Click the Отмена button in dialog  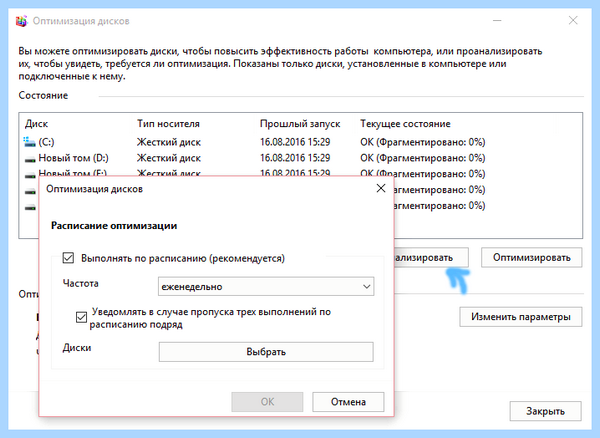[x=348, y=402]
